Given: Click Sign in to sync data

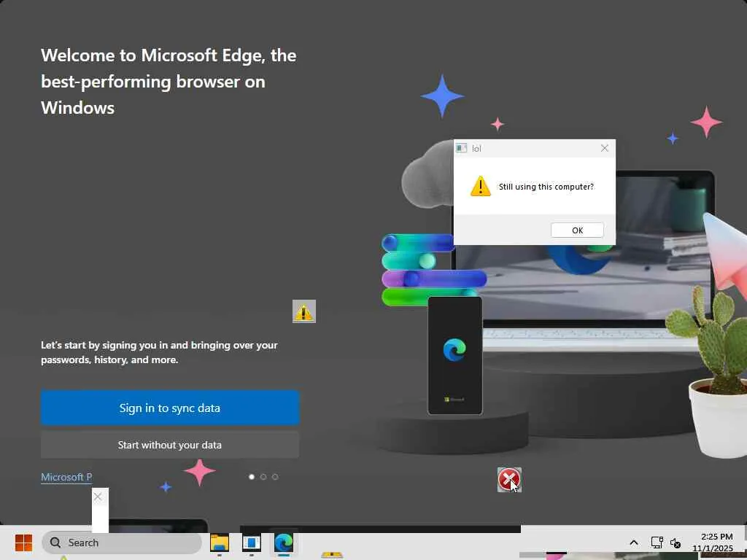Looking at the screenshot, I should (x=169, y=408).
